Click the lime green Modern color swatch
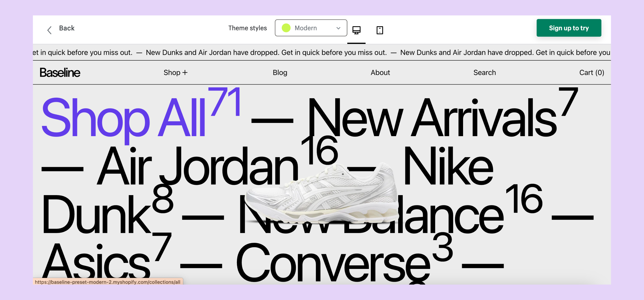Screen dimensions: 644x300 coord(286,28)
